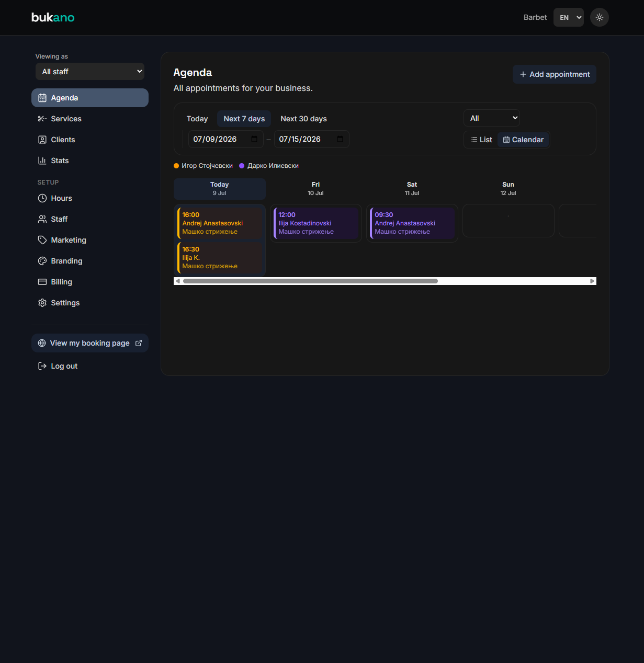Expand the Viewing as All staff dropdown
The width and height of the screenshot is (644, 663).
click(x=90, y=72)
